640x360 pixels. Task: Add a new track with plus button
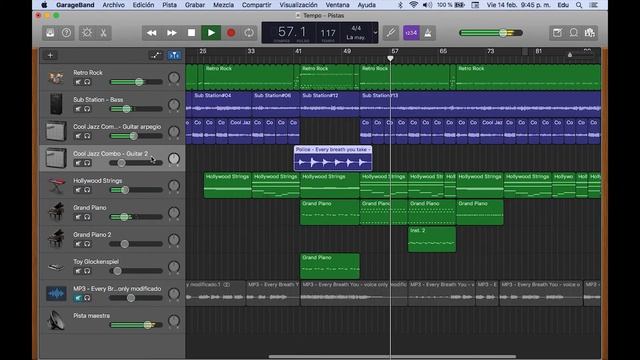pos(50,55)
